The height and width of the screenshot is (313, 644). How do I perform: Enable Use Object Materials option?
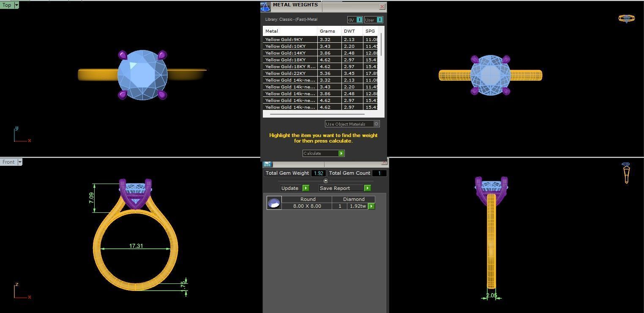coord(352,124)
